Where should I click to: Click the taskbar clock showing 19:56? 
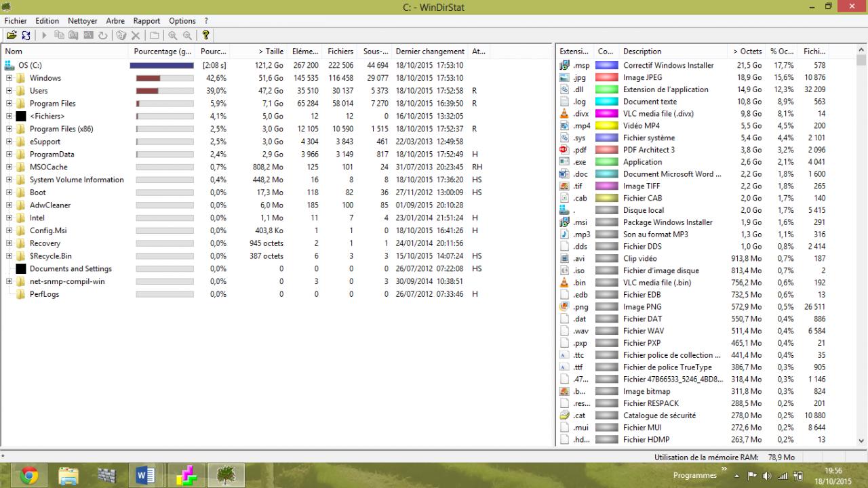(x=833, y=476)
